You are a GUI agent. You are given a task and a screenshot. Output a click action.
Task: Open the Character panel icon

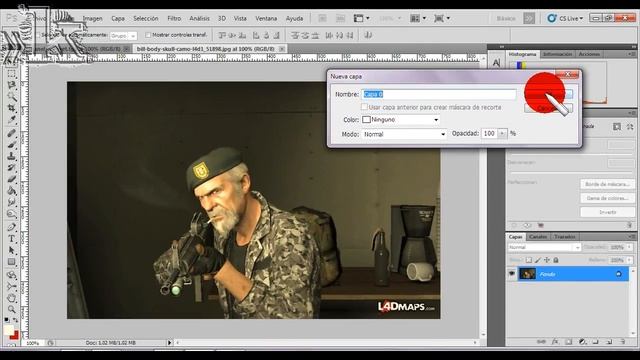point(496,62)
